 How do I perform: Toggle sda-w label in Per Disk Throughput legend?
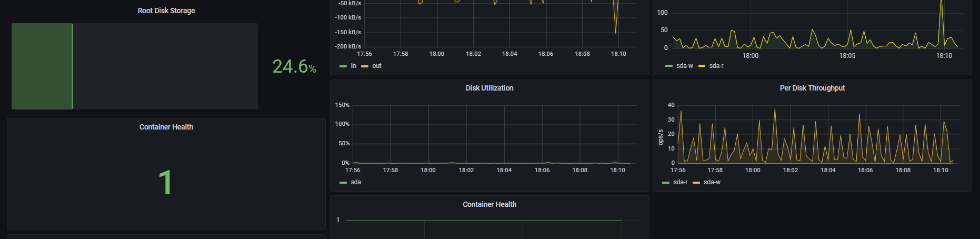[x=712, y=182]
